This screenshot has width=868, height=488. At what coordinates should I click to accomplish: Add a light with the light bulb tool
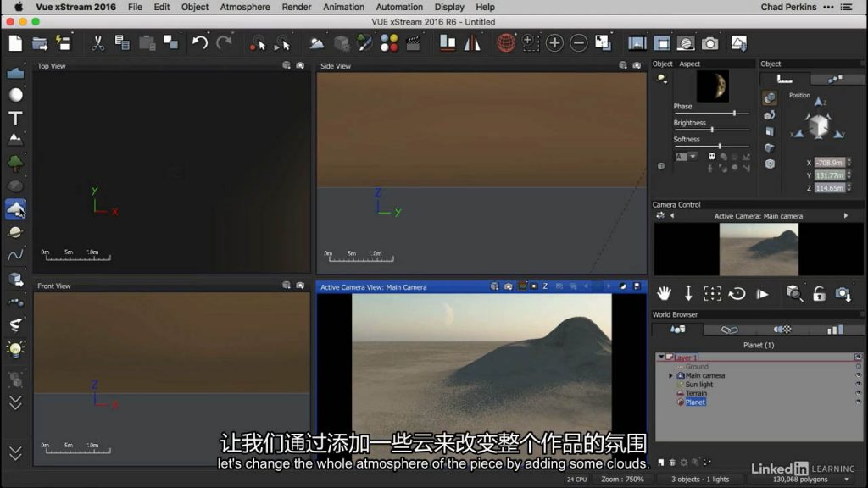pos(15,348)
